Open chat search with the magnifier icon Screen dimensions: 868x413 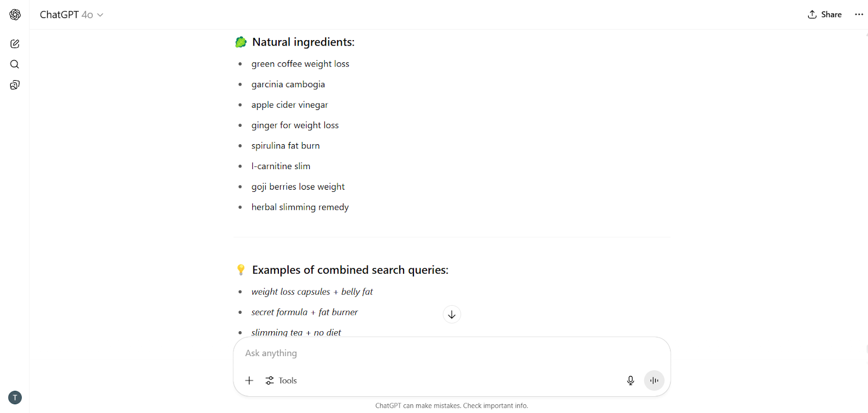pos(15,64)
